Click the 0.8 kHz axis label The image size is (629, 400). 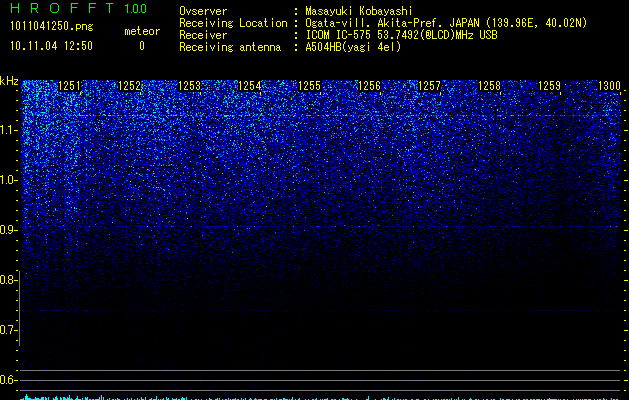coord(9,280)
